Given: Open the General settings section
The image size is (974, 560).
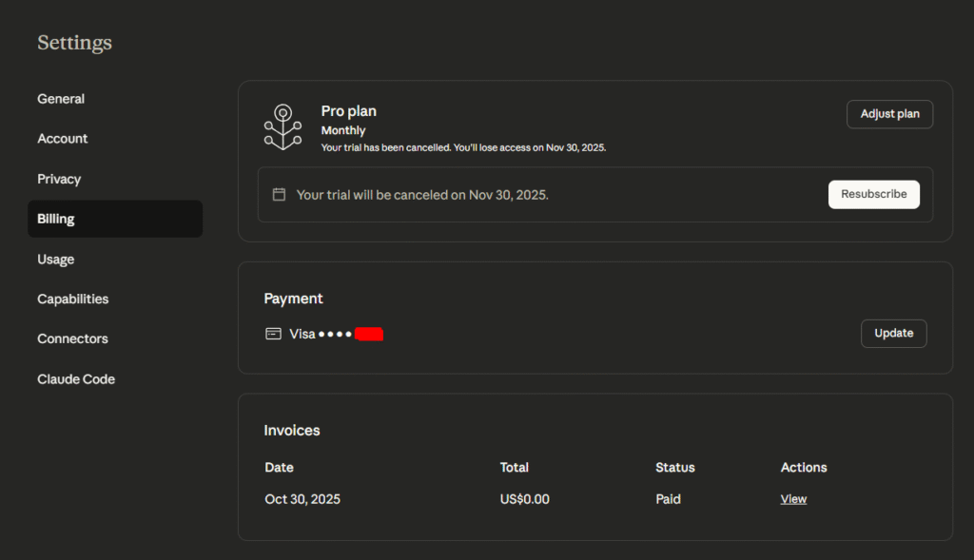Looking at the screenshot, I should (61, 99).
